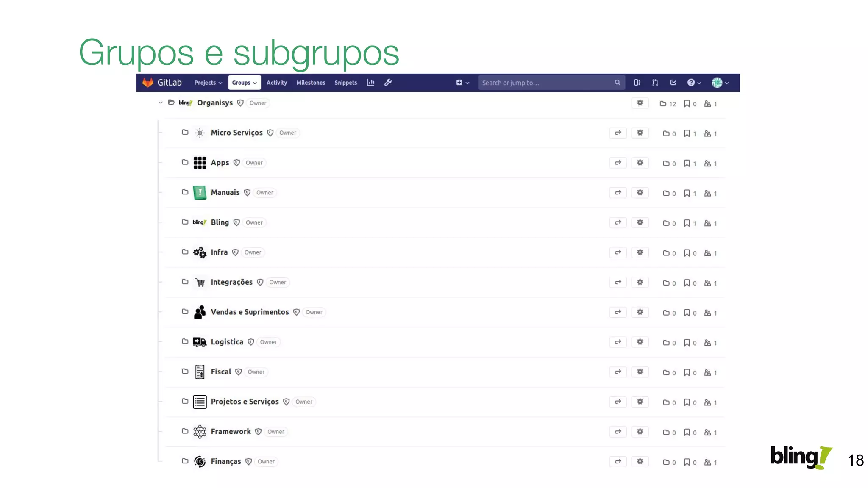Viewport: 868px width, 488px height.
Task: Click the Apps grid avatar
Action: [200, 163]
